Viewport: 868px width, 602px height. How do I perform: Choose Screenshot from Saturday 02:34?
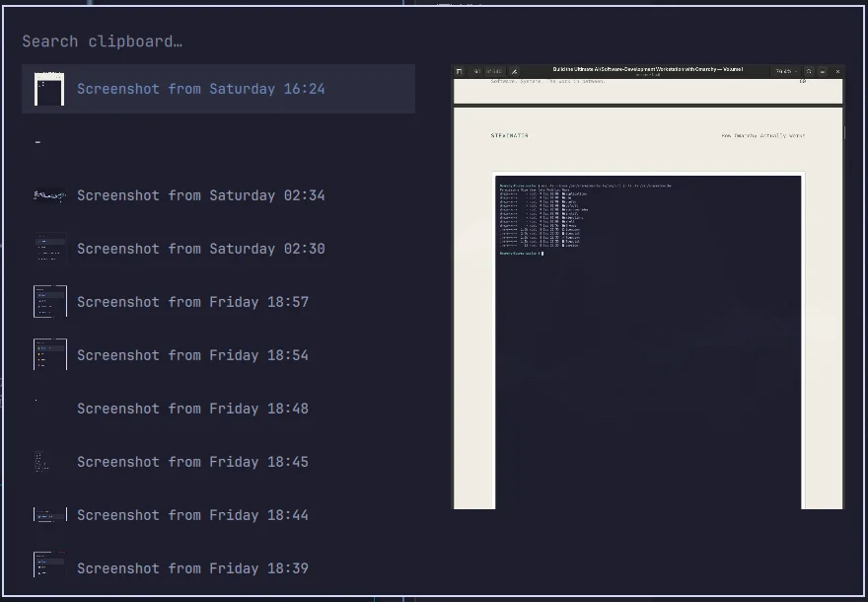218,195
